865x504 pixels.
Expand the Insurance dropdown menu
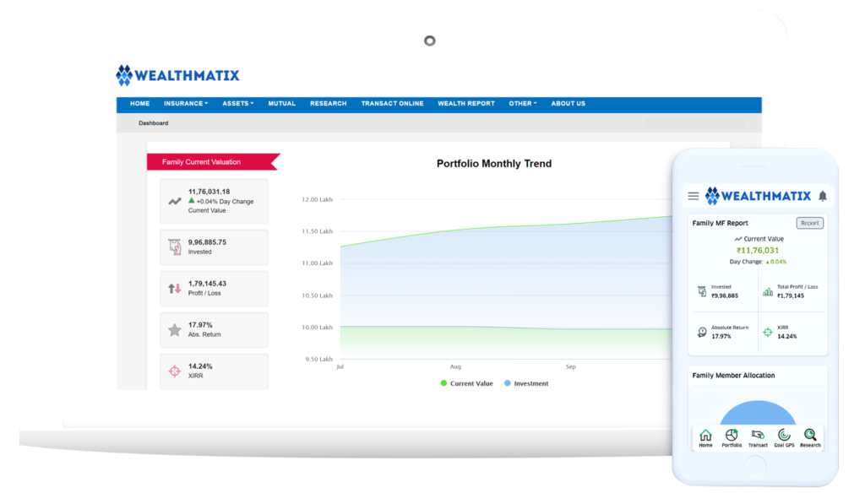click(x=186, y=104)
